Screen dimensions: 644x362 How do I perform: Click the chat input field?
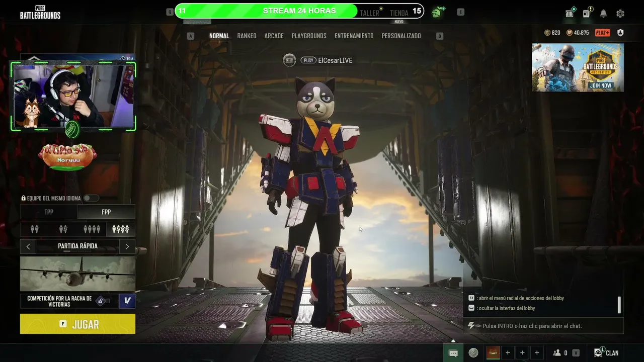pyautogui.click(x=551, y=326)
